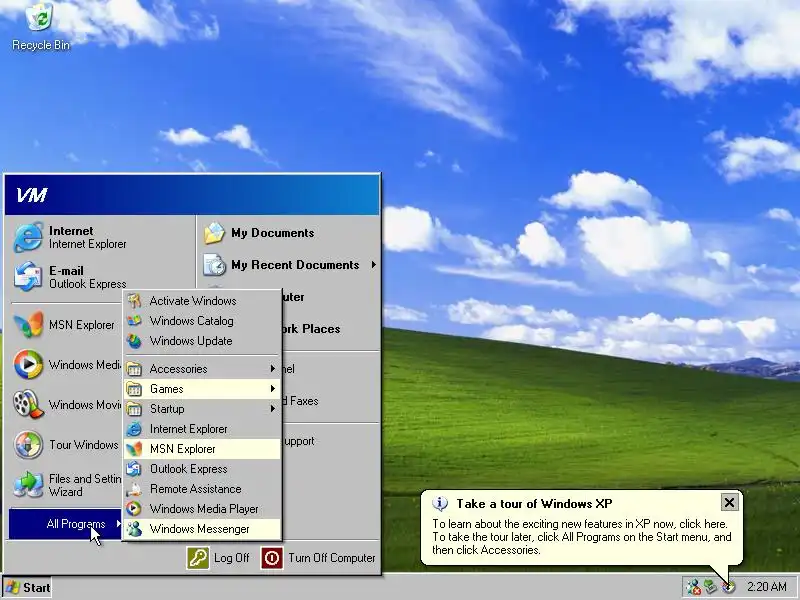Image resolution: width=800 pixels, height=600 pixels.
Task: Launch Windows Messenger from programs menu
Action: [202, 529]
